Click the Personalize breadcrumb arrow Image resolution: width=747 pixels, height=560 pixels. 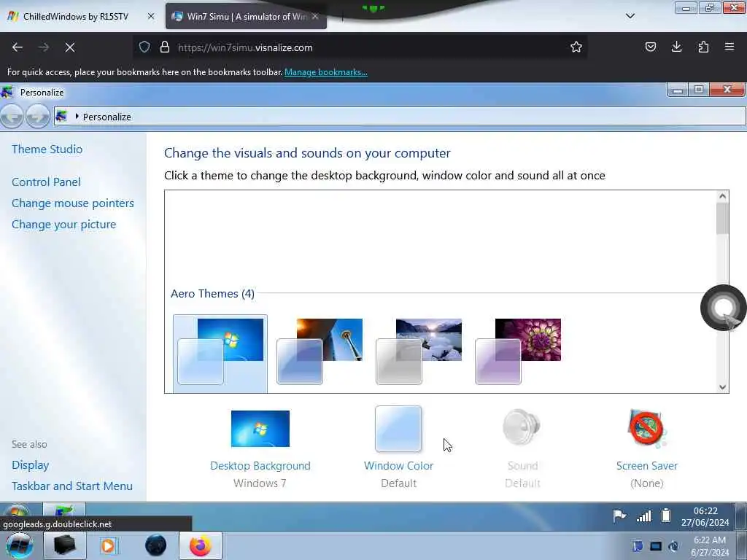77,116
